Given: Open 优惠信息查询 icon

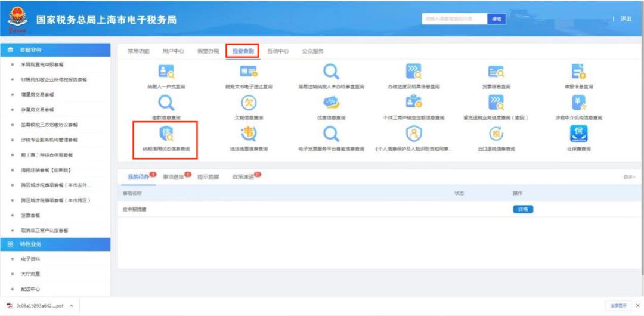Looking at the screenshot, I should pos(331,103).
